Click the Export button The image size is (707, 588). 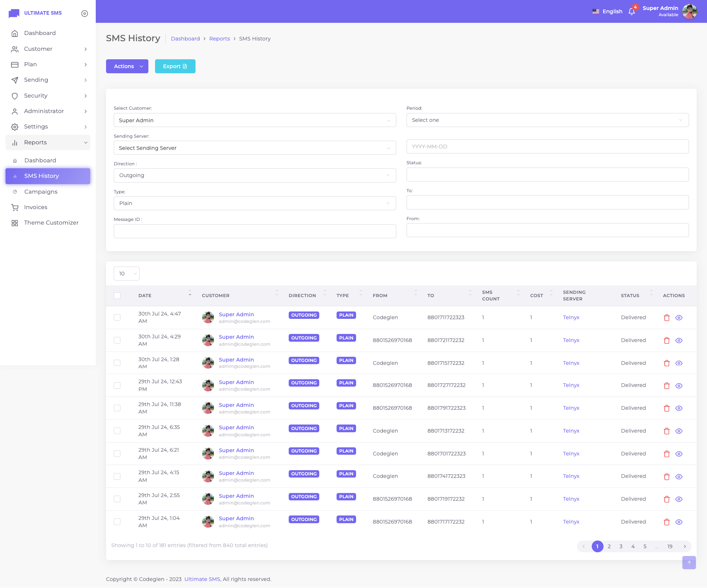[175, 66]
